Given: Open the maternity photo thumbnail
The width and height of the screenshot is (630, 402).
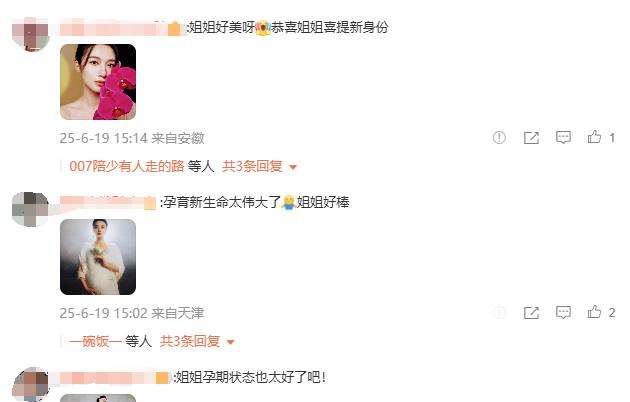Looking at the screenshot, I should (x=98, y=257).
